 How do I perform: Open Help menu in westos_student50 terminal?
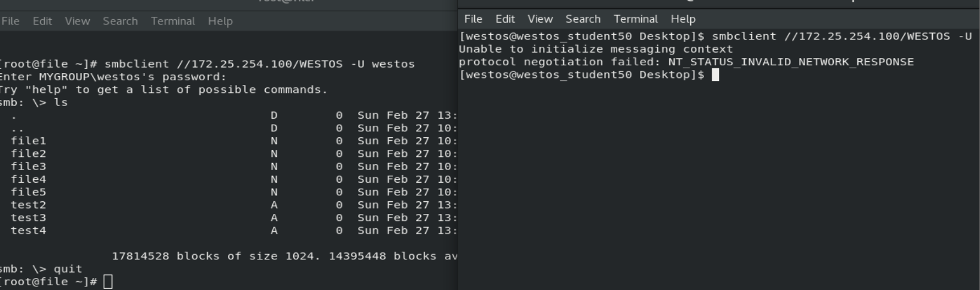682,19
